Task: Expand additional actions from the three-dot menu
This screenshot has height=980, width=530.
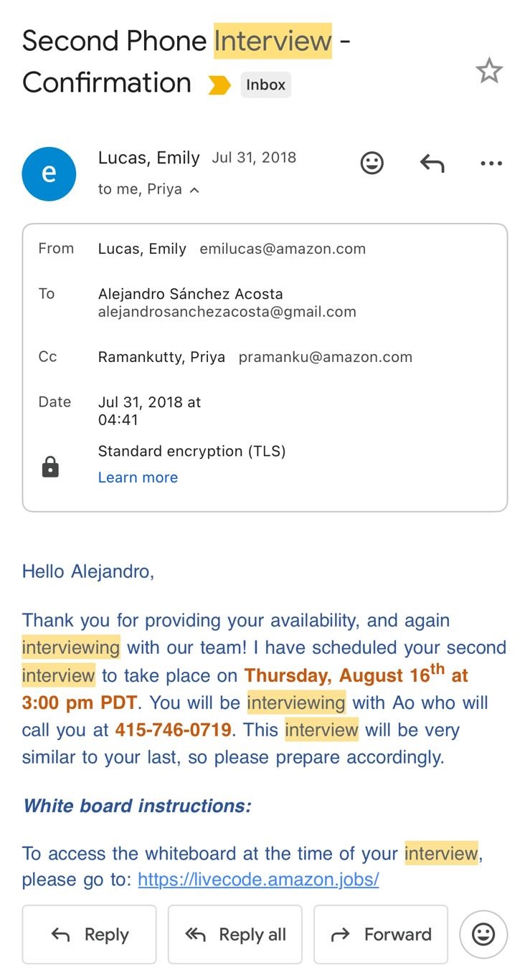Action: [491, 163]
